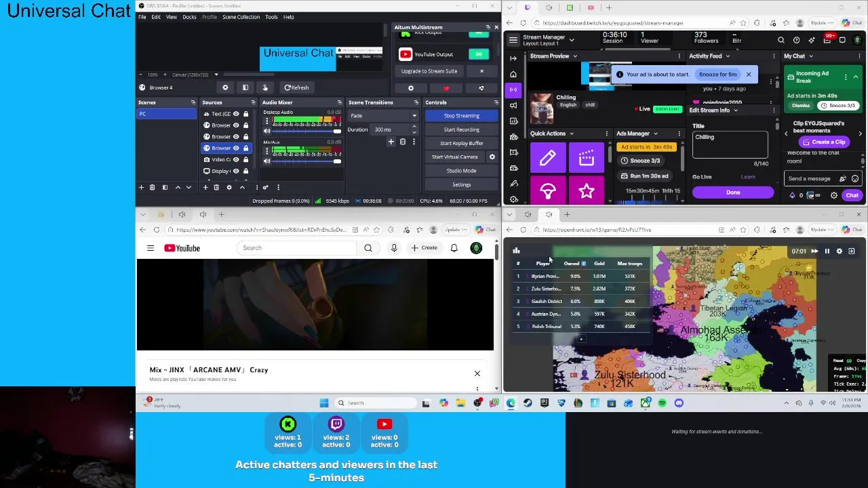Open OBS Tools menu
Screen dimensions: 868x488
click(x=271, y=17)
